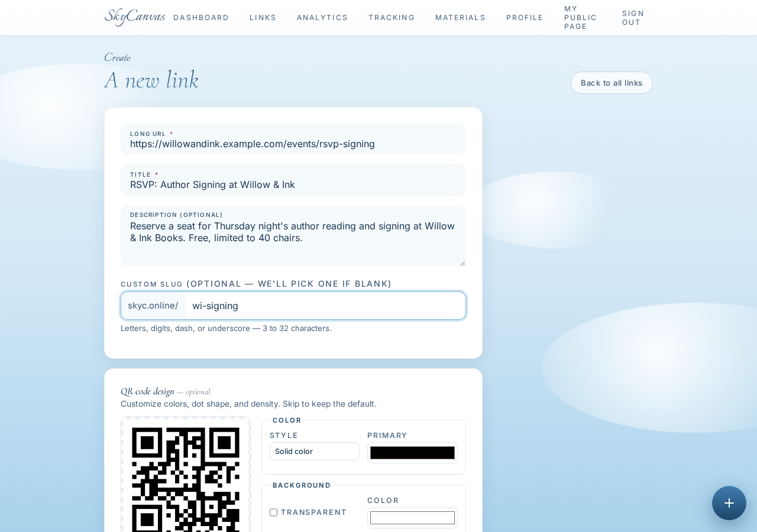Go to the Links nav item
Screen dimensions: 757x532
pyautogui.click(x=263, y=18)
